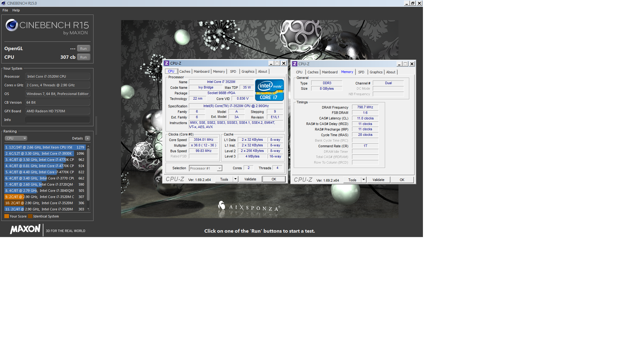This screenshot has width=644, height=362.
Task: Click the Details arrow button in Ranking
Action: 88,138
